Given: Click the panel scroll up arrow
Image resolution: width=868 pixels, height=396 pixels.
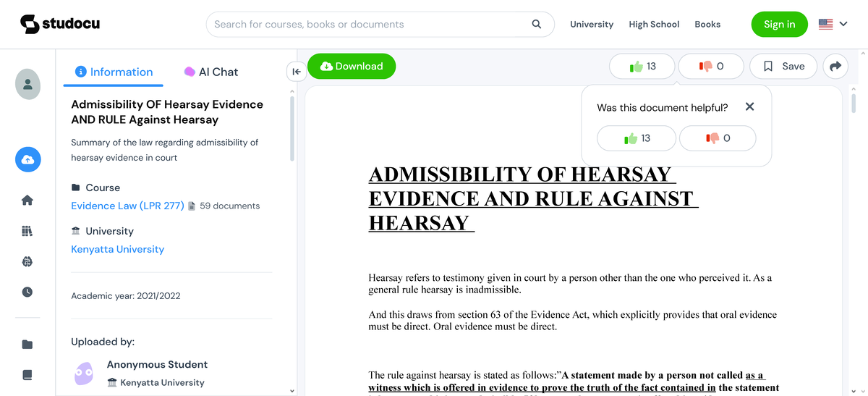Looking at the screenshot, I should click(292, 91).
